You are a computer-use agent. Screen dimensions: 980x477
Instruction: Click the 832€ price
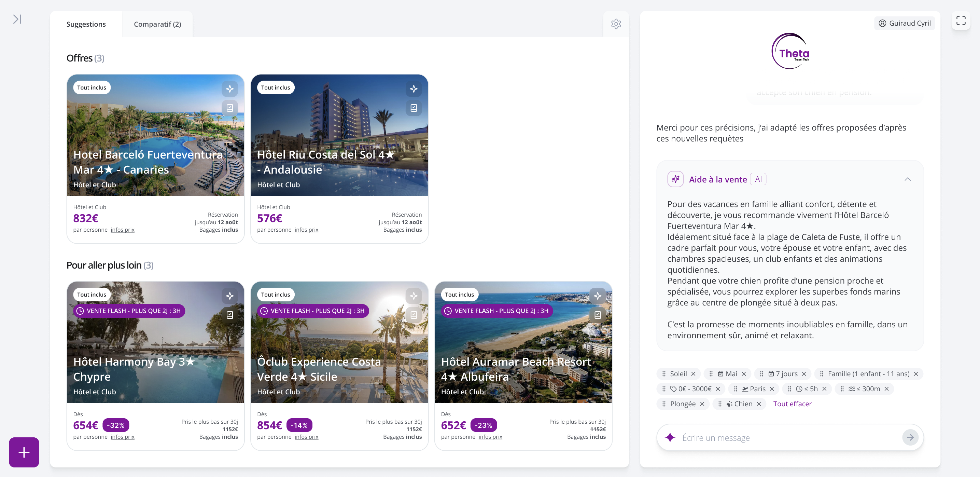coord(86,218)
